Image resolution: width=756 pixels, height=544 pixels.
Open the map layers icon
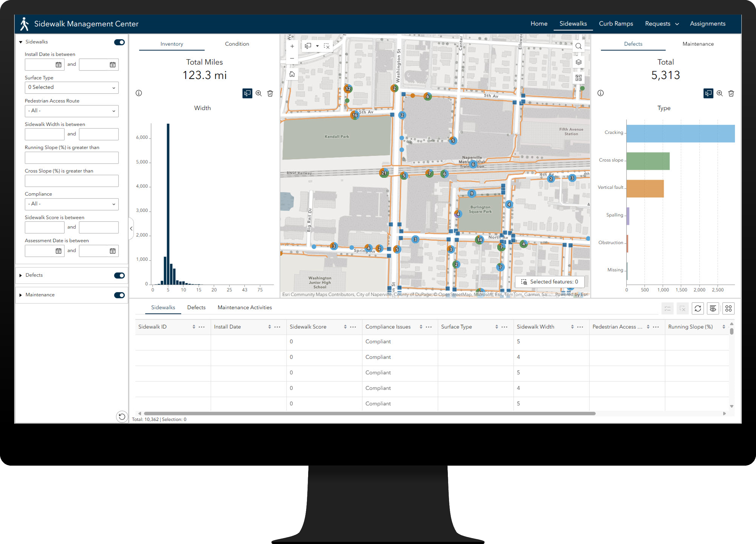pyautogui.click(x=578, y=62)
